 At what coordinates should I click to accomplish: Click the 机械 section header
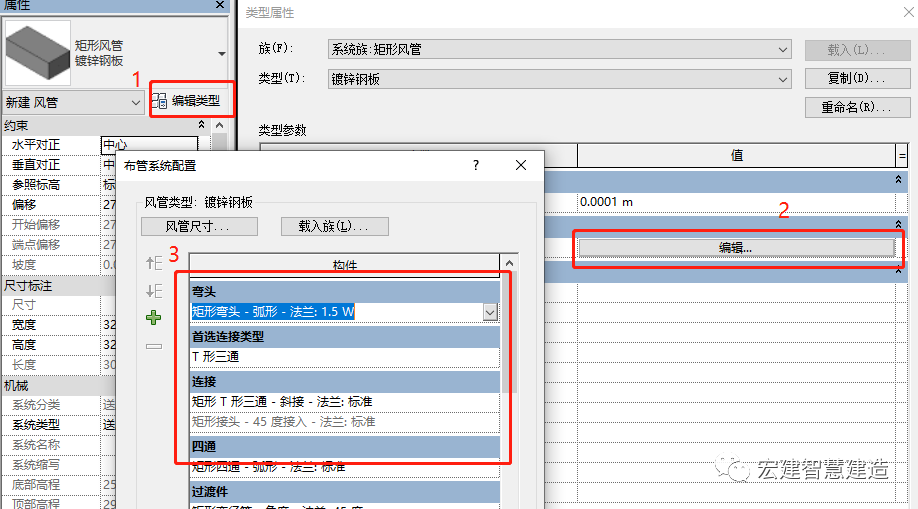(x=59, y=386)
